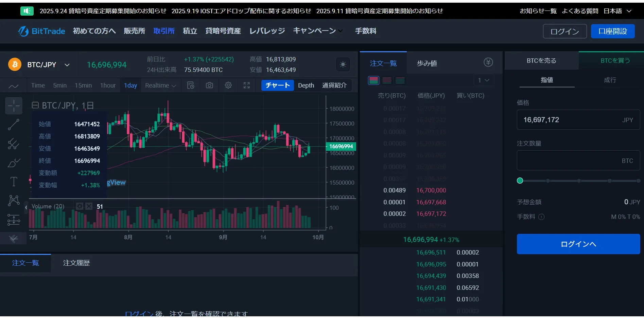Take a chart snapshot with camera icon

pyautogui.click(x=209, y=85)
